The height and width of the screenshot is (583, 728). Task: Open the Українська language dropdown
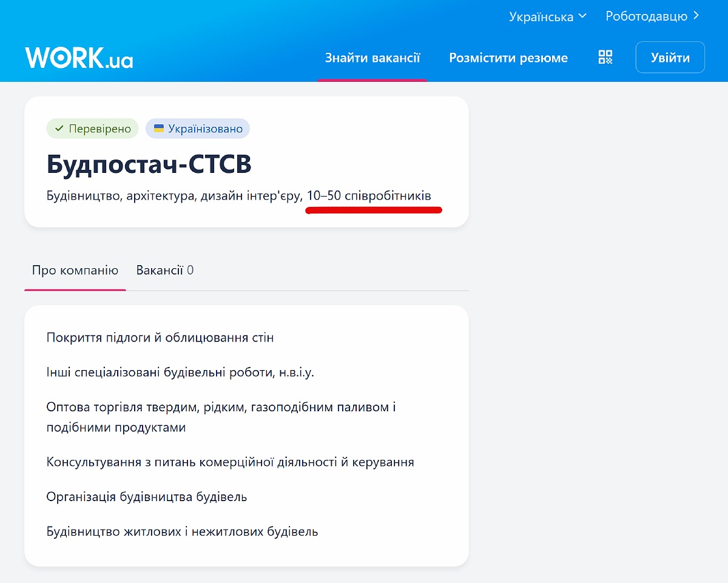click(x=542, y=16)
